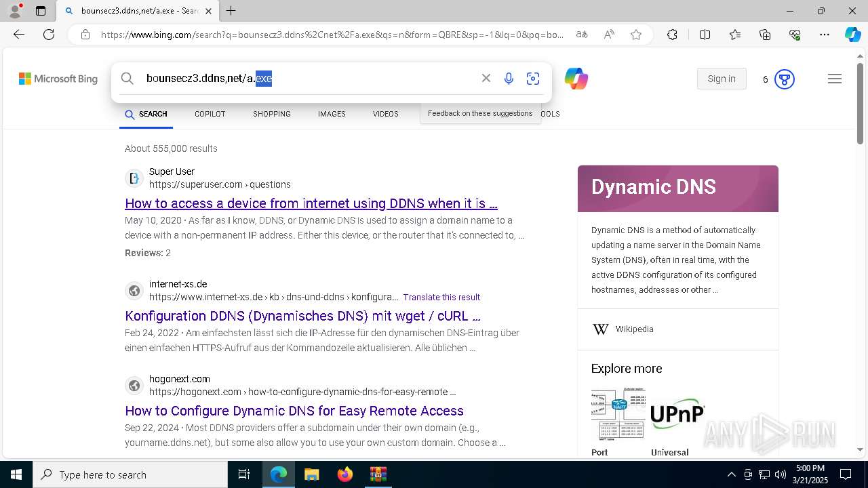The height and width of the screenshot is (488, 868).
Task: Click the search magnifier icon in Bing box
Action: point(127,79)
